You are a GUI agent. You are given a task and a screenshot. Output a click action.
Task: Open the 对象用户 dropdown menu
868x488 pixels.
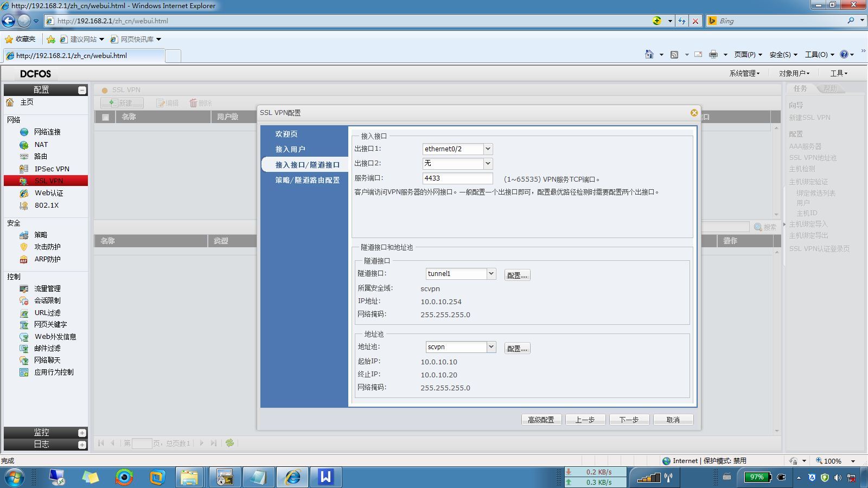[x=794, y=73]
